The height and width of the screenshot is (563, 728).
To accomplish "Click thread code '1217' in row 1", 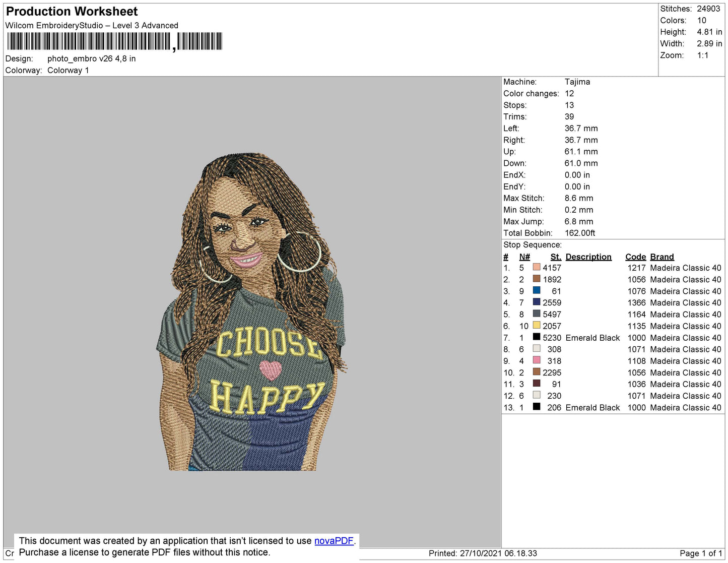I will coord(636,268).
